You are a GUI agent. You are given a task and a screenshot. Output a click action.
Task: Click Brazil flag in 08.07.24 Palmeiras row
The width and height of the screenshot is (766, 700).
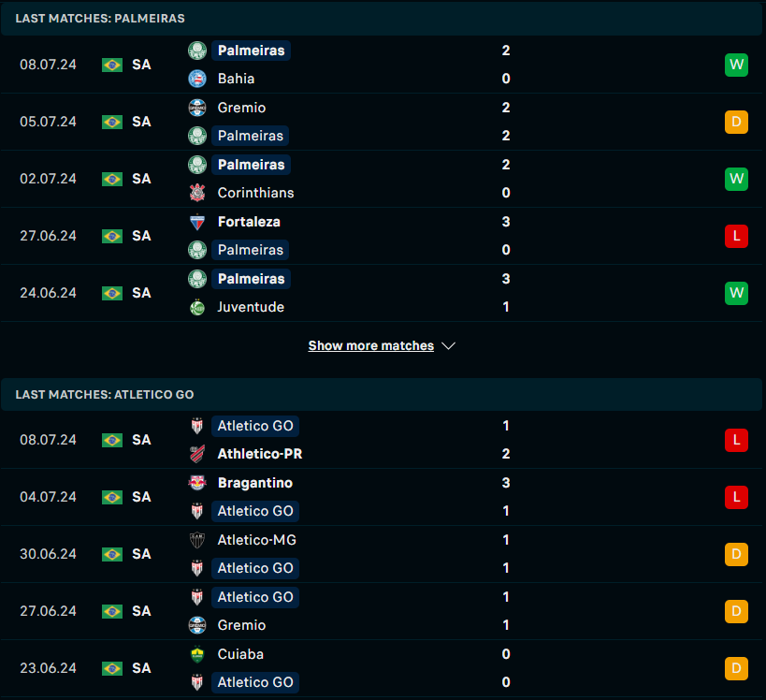pos(112,65)
